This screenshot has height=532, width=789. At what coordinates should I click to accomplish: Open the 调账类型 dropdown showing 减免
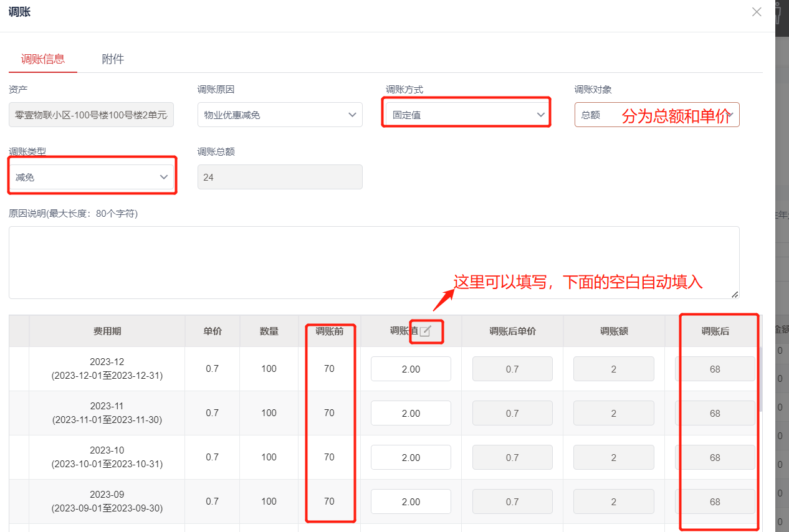point(91,177)
